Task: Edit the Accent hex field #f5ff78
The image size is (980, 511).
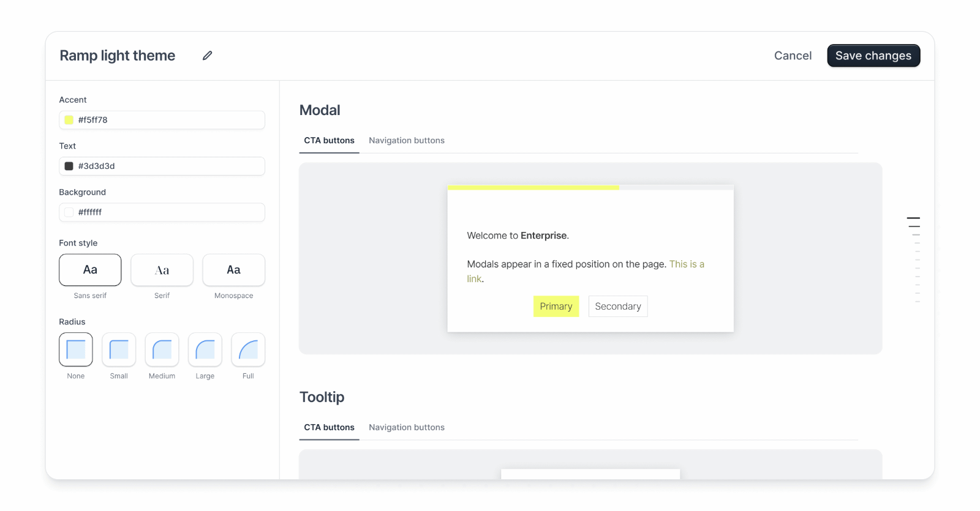Action: (162, 120)
